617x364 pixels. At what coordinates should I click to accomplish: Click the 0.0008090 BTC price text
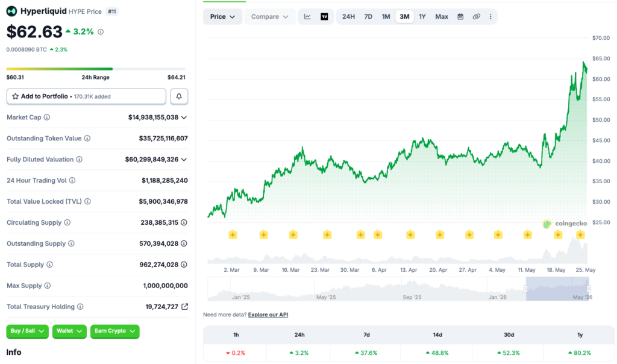tap(27, 49)
